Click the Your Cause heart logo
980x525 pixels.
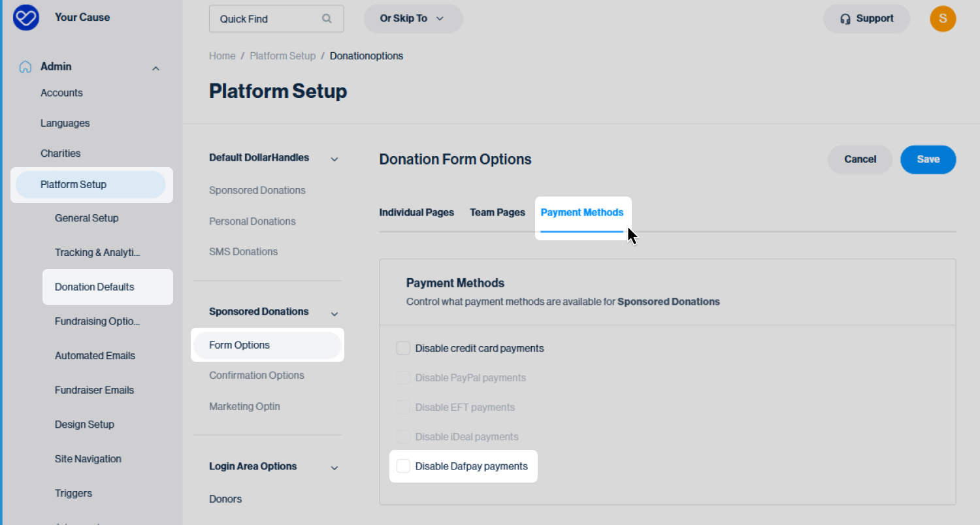26,18
